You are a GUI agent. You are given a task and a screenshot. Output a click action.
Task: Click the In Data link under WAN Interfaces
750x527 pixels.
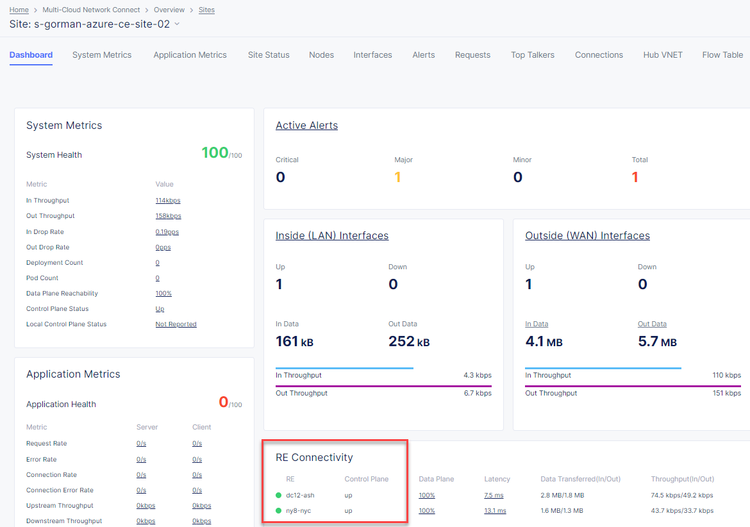[536, 324]
